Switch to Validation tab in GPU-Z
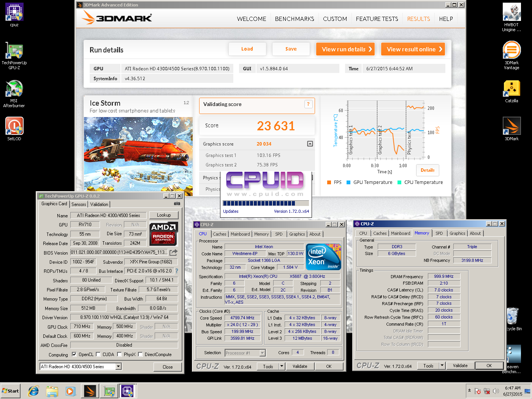The width and height of the screenshot is (532, 399). click(x=99, y=204)
